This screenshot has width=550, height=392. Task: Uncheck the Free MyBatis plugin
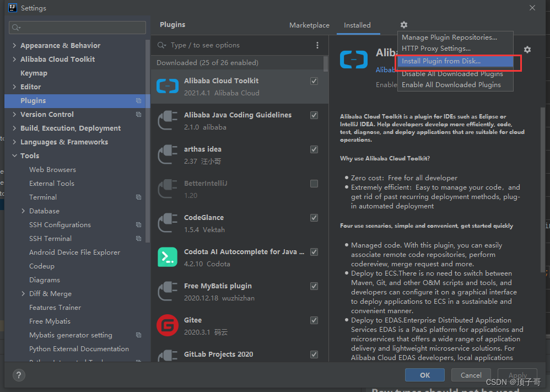(x=314, y=286)
